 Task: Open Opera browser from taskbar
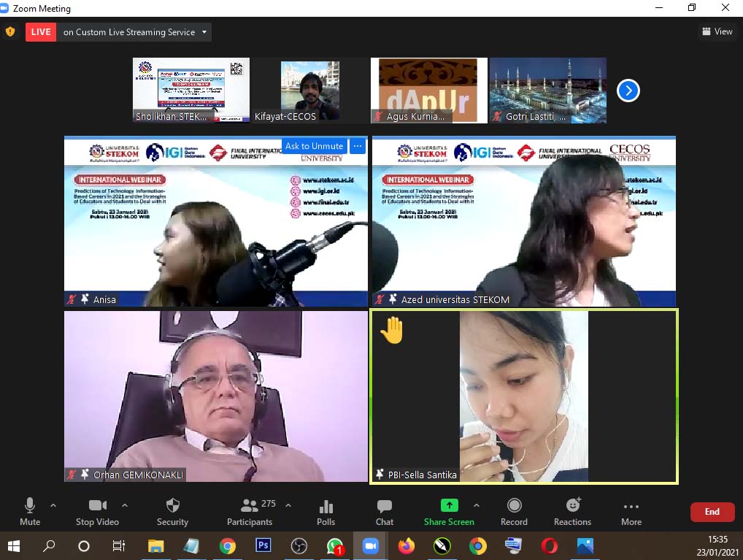(549, 546)
